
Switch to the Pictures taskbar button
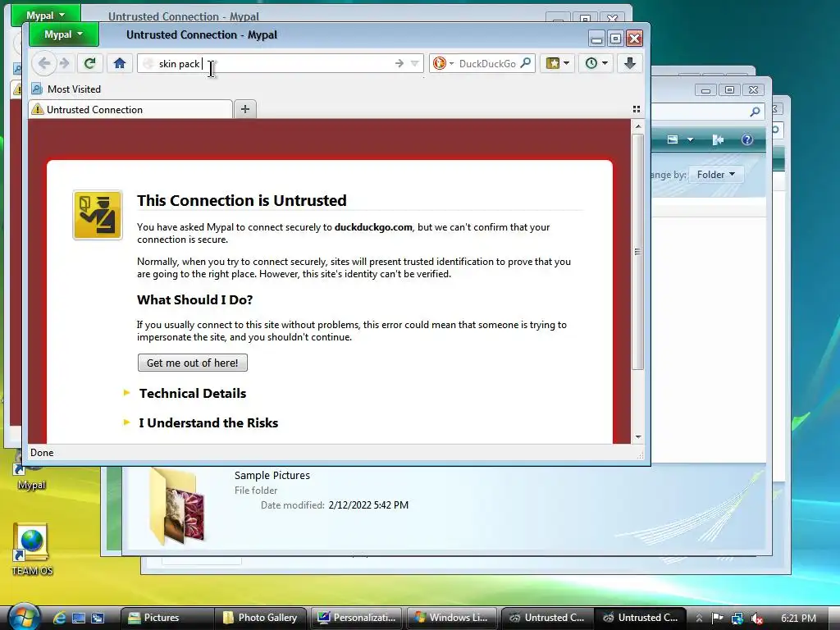coord(166,618)
